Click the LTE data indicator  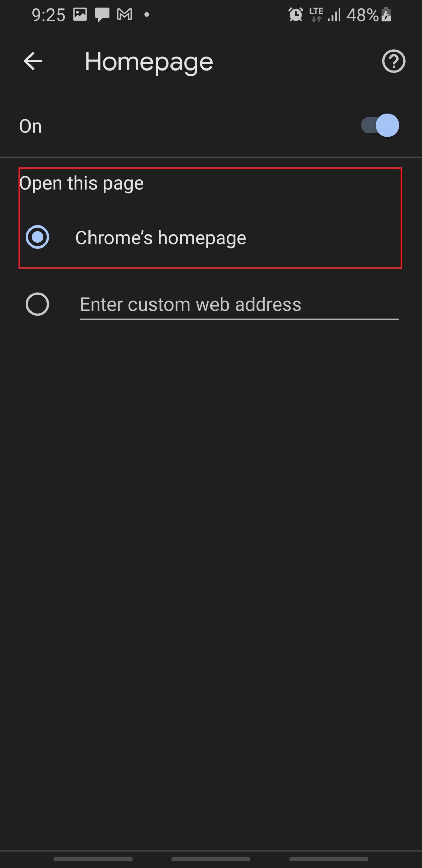click(316, 15)
